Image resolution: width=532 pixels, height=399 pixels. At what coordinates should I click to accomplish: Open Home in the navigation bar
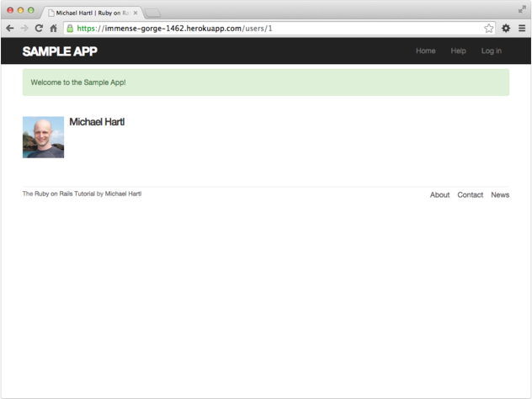point(426,51)
